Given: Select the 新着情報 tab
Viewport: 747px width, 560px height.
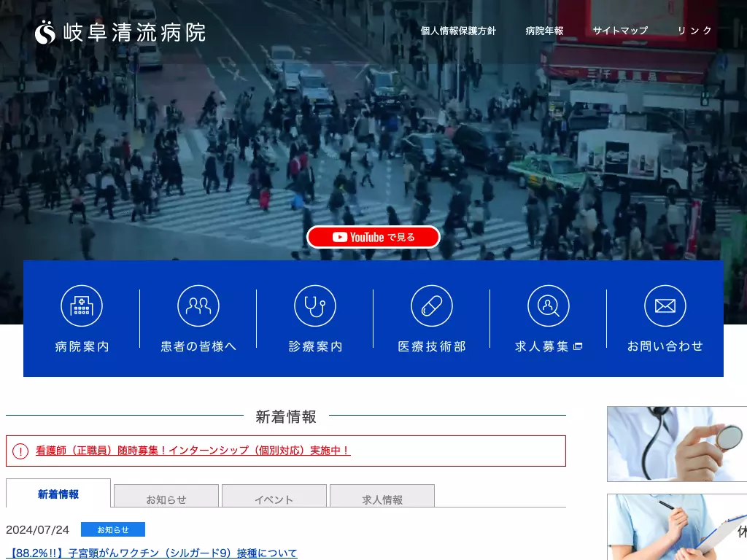Looking at the screenshot, I should pos(58,494).
